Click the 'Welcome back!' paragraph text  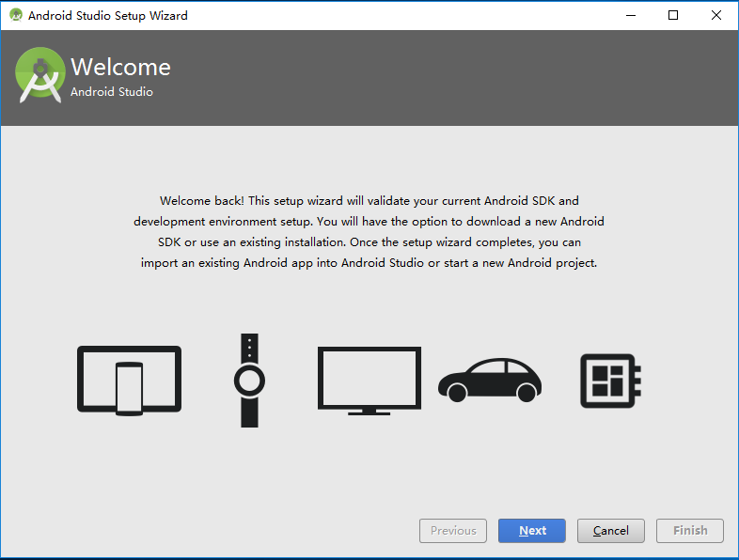coord(369,232)
